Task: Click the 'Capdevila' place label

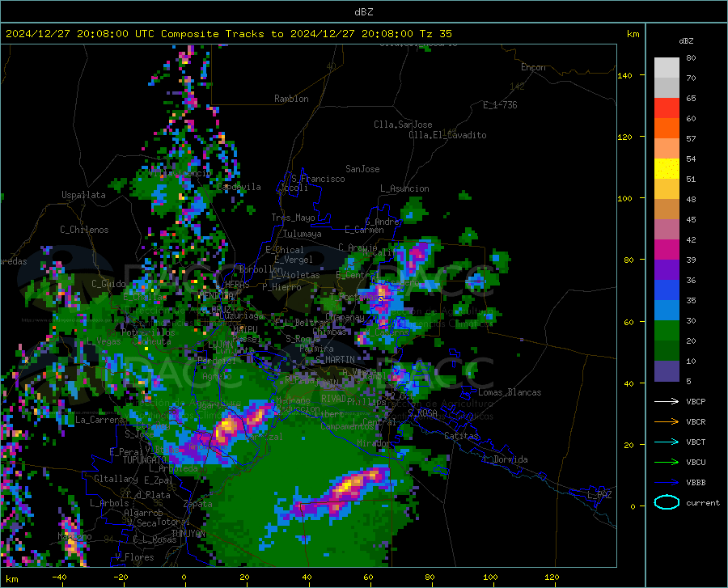Action: point(239,187)
